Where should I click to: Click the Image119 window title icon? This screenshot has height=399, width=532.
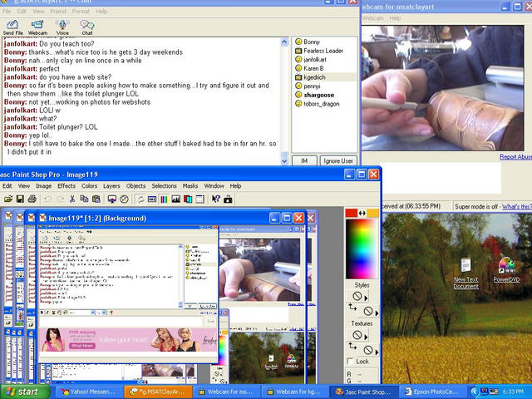[x=42, y=218]
